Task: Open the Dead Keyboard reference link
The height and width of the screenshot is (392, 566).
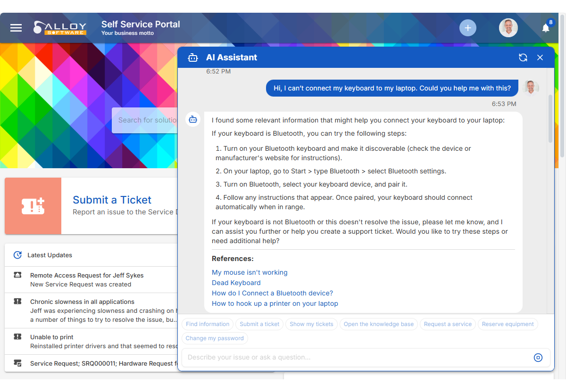Action: pyautogui.click(x=236, y=283)
